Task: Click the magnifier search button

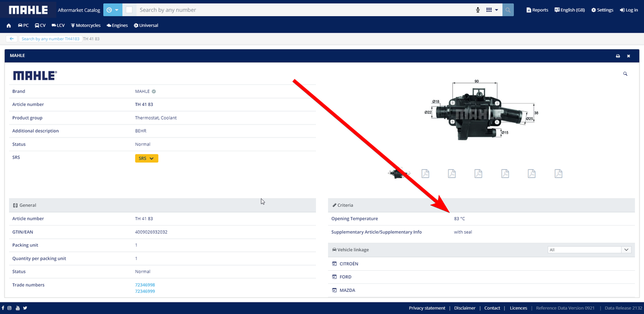Action: pyautogui.click(x=508, y=10)
